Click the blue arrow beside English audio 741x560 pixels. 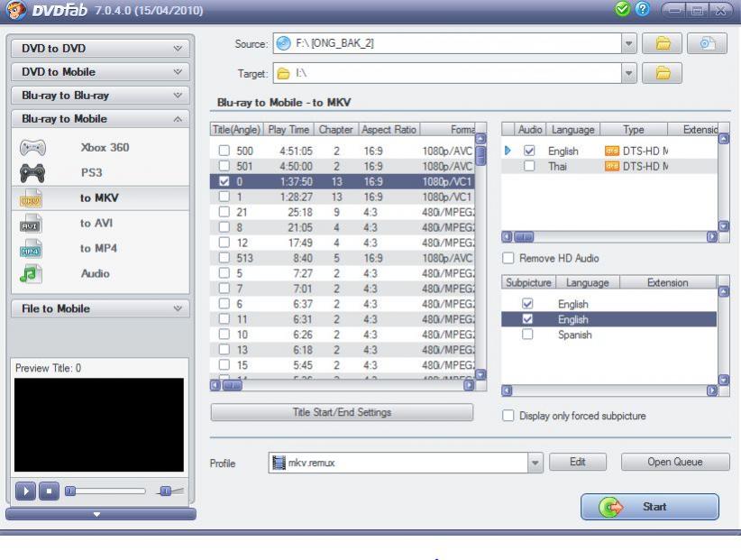pyautogui.click(x=508, y=151)
